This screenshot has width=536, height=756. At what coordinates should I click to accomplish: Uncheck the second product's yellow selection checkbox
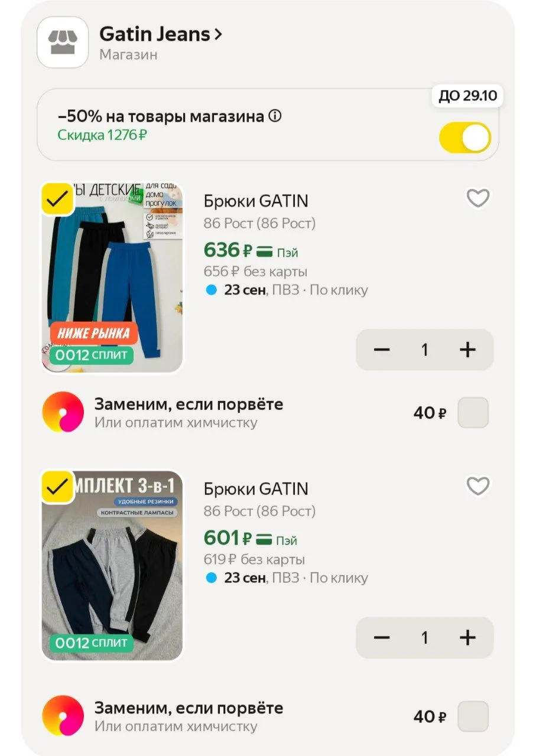pyautogui.click(x=57, y=487)
